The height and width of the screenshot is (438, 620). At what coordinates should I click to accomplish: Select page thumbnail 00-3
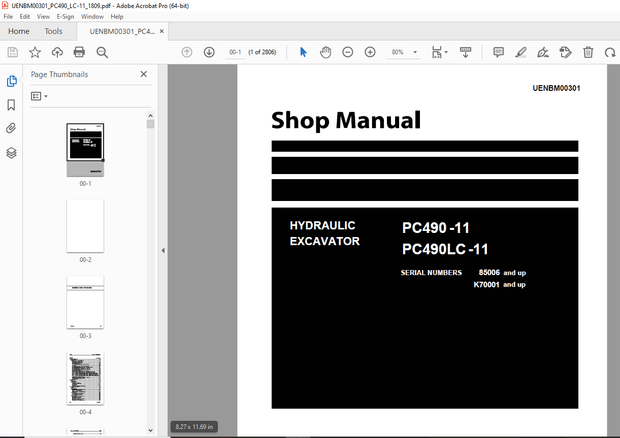click(85, 302)
